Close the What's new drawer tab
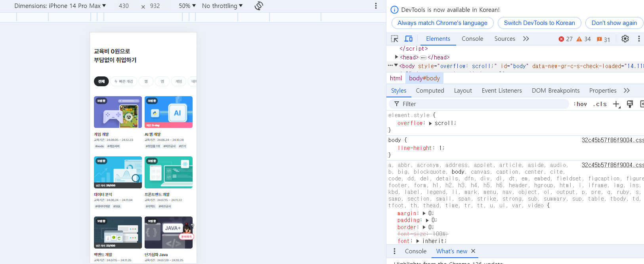 473,251
